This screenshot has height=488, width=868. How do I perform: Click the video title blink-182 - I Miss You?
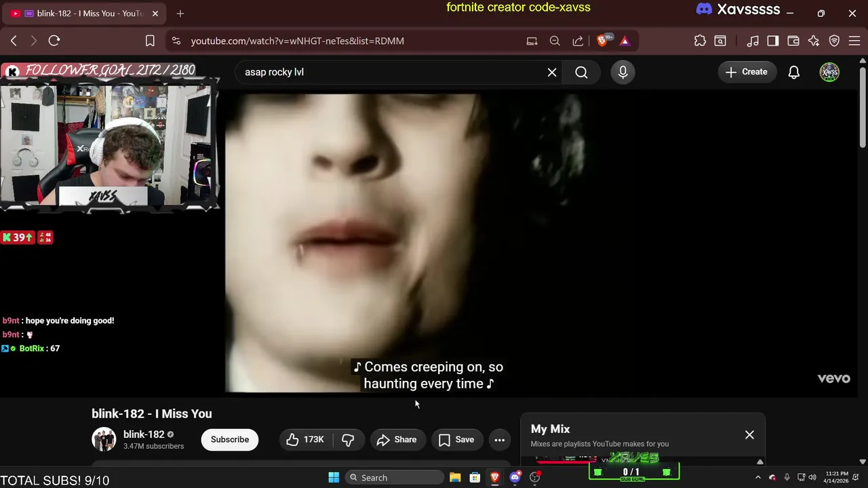[x=152, y=413]
